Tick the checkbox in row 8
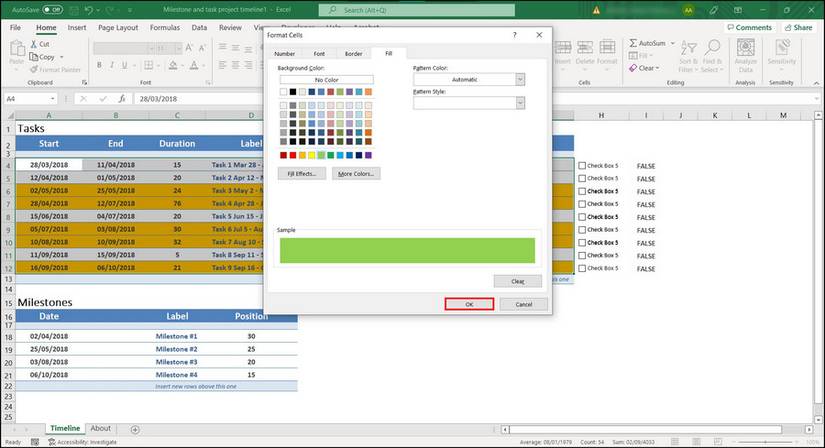This screenshot has height=448, width=825. click(x=583, y=217)
